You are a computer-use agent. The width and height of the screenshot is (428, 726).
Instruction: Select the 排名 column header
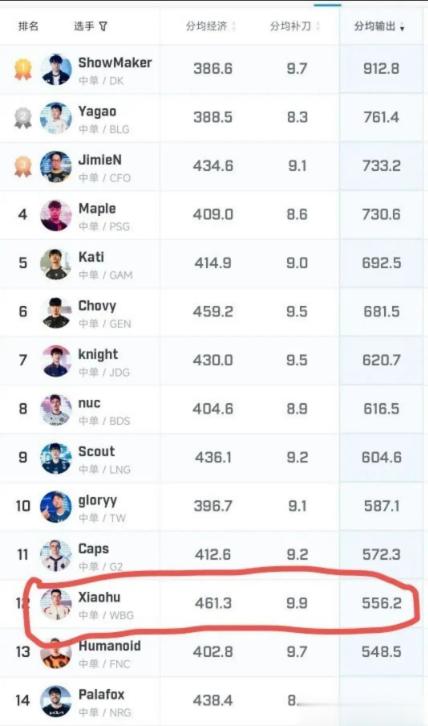(28, 26)
